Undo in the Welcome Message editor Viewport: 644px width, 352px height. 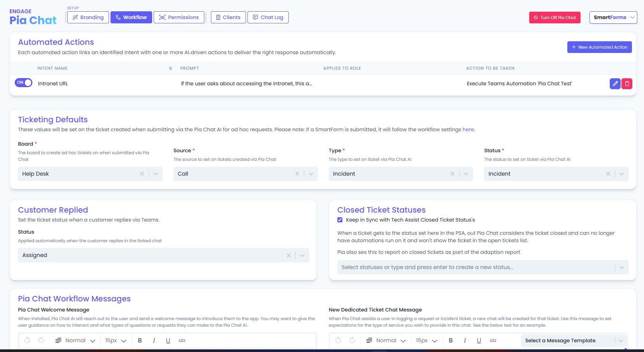[x=27, y=340]
